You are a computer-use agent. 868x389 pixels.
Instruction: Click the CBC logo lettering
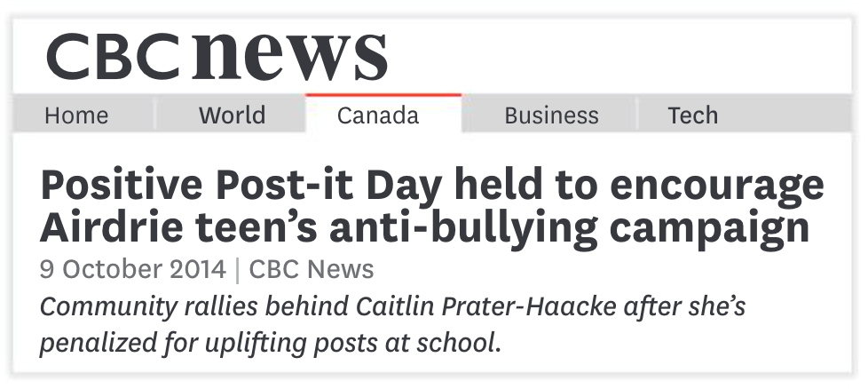tap(113, 57)
